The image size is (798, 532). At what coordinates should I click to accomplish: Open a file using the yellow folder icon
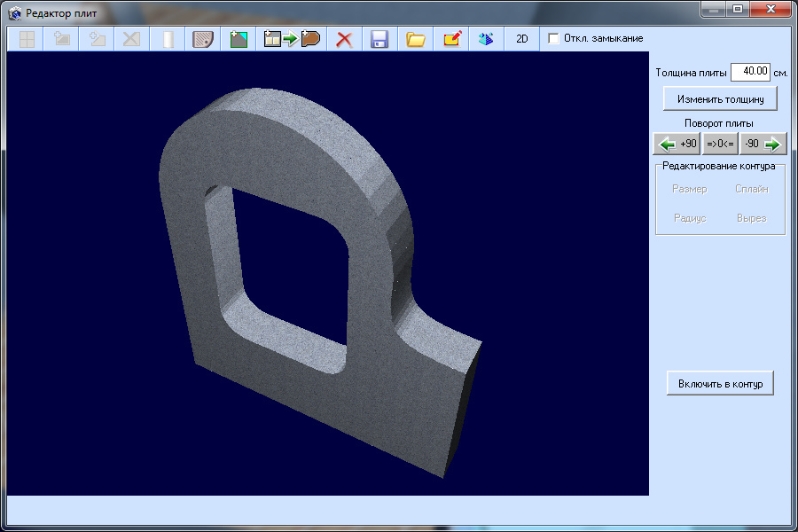[415, 39]
